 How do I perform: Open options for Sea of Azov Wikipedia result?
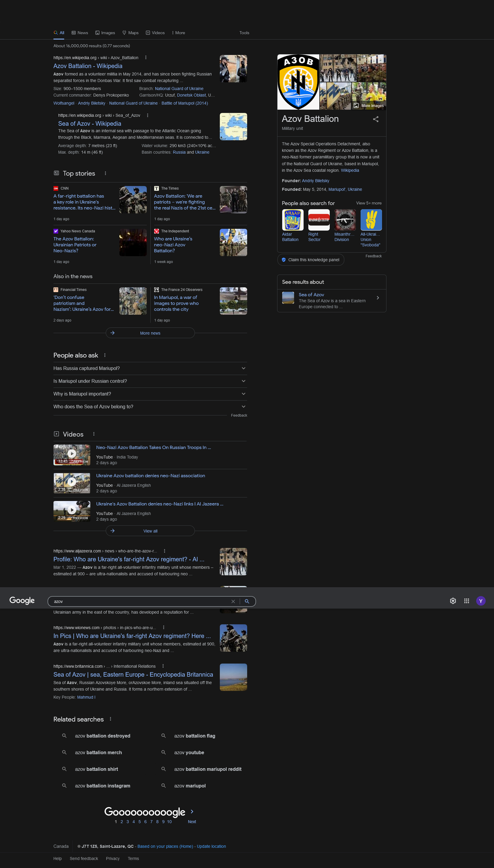click(148, 115)
